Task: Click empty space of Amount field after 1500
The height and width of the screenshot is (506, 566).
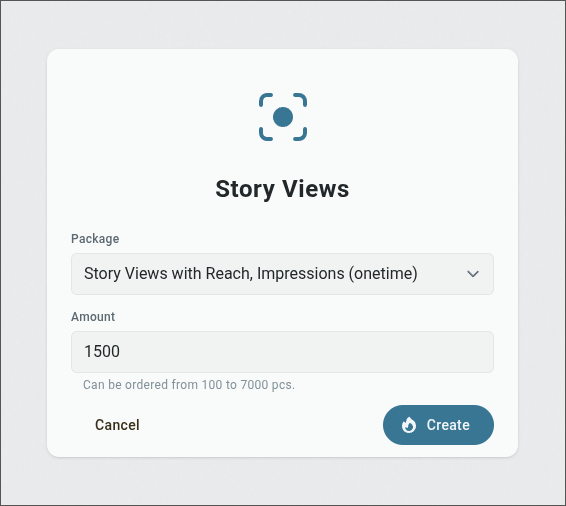Action: pyautogui.click(x=307, y=352)
